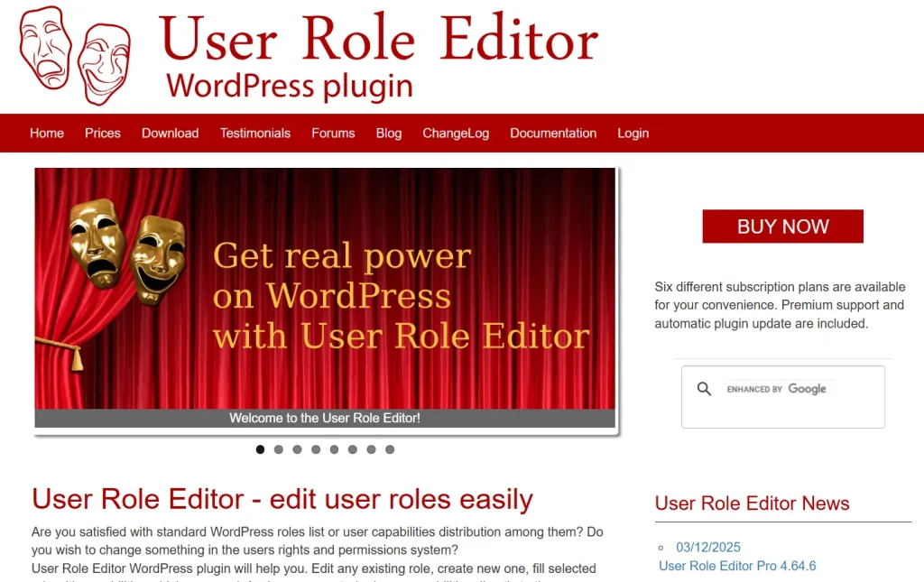Select the seventh slider dot
The image size is (924, 582).
tap(371, 449)
